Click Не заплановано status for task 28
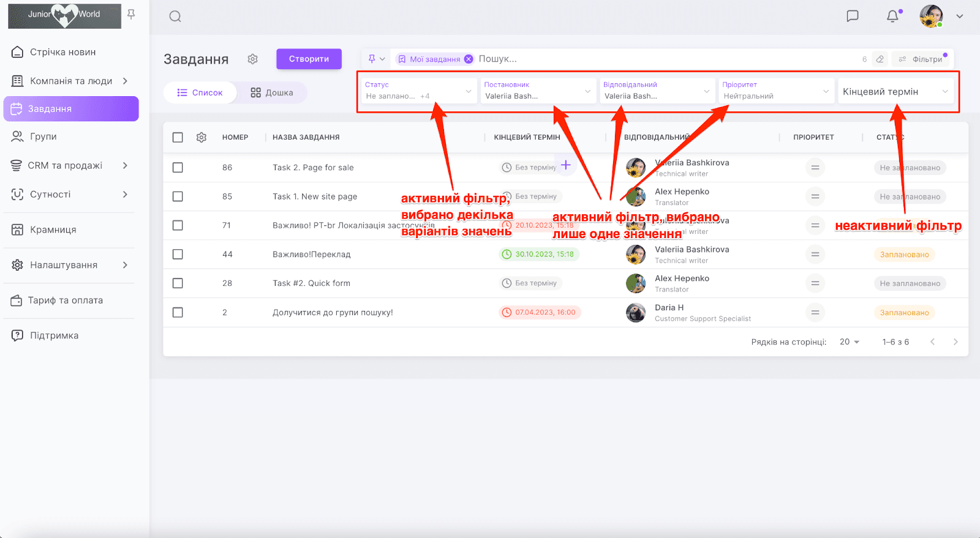 point(910,283)
